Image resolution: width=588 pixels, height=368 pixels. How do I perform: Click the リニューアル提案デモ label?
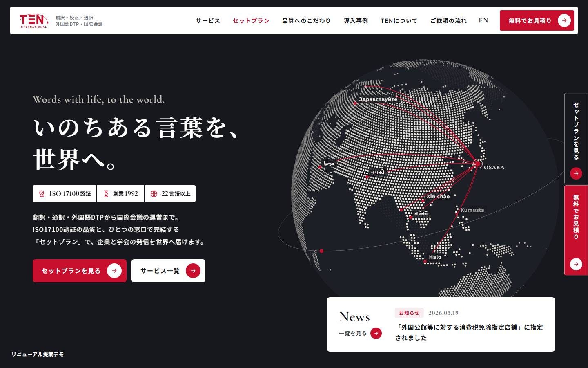click(38, 354)
